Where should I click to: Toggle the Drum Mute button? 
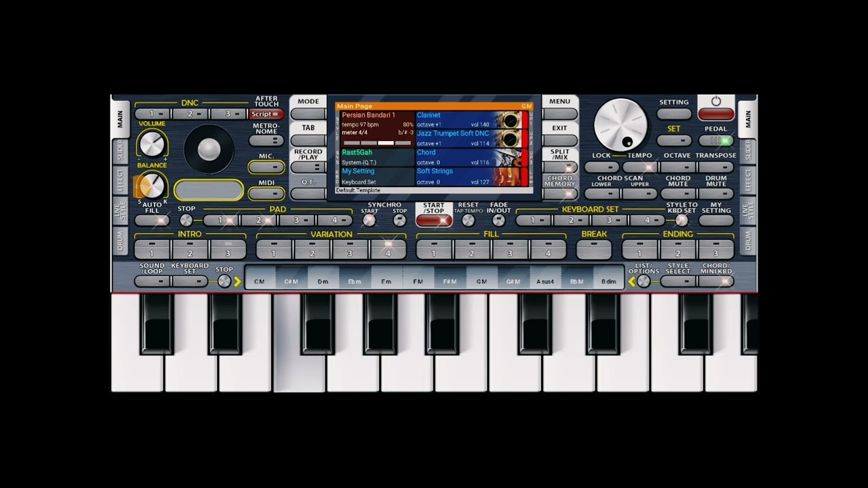pos(716,194)
